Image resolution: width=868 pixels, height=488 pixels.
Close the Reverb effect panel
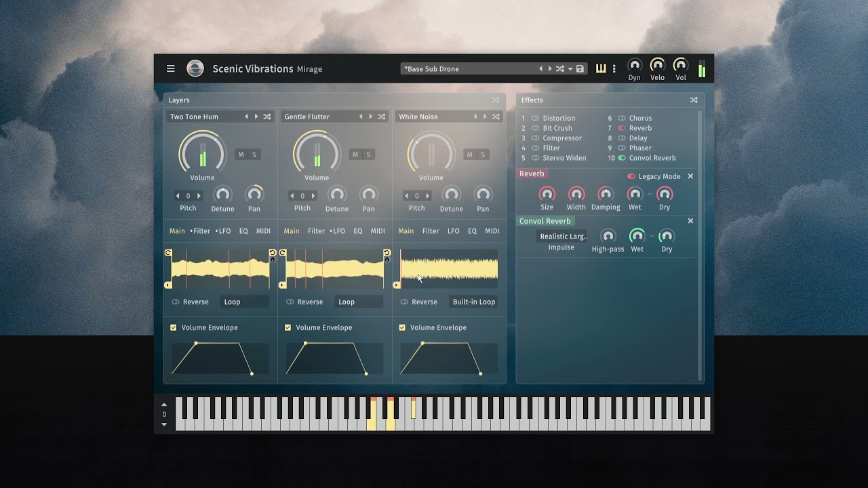tap(690, 176)
